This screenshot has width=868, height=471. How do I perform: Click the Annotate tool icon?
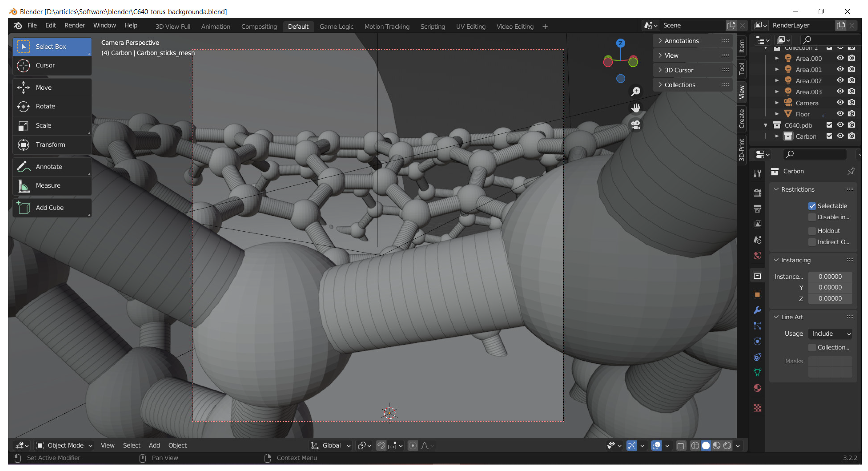[x=23, y=167]
